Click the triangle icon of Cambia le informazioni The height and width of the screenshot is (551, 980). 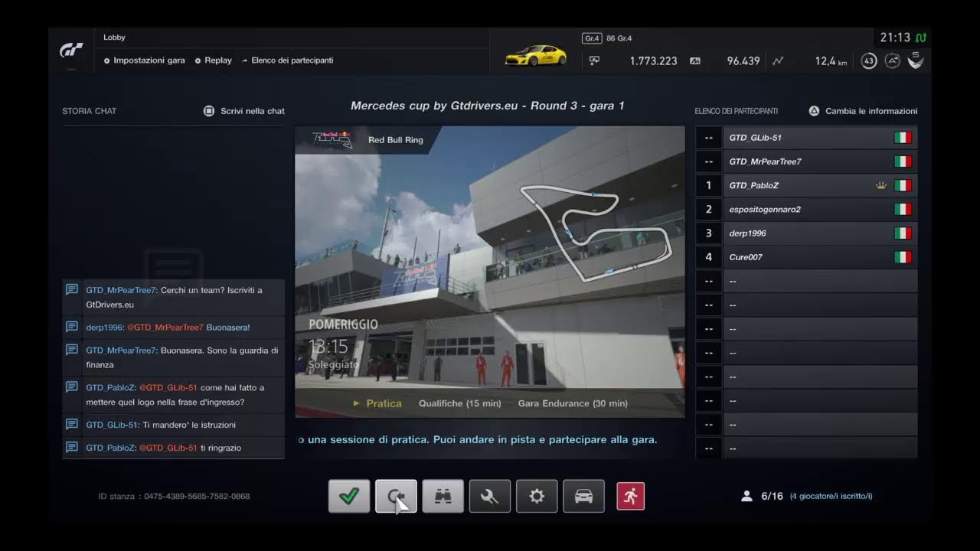click(x=814, y=111)
